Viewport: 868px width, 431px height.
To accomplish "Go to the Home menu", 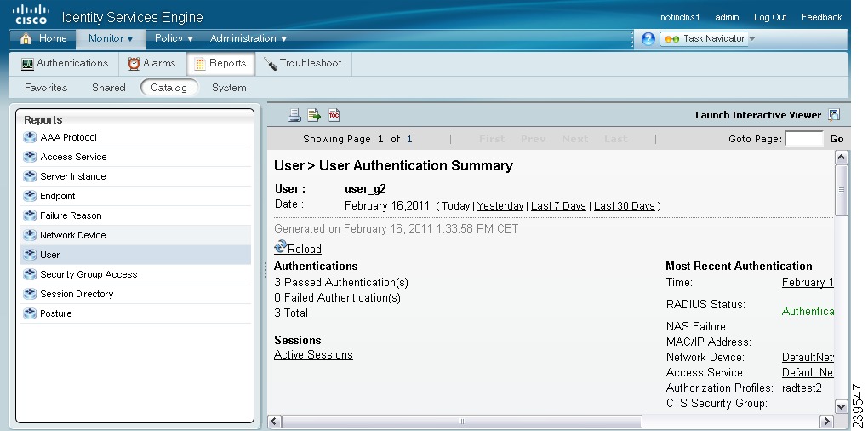I will pos(43,38).
